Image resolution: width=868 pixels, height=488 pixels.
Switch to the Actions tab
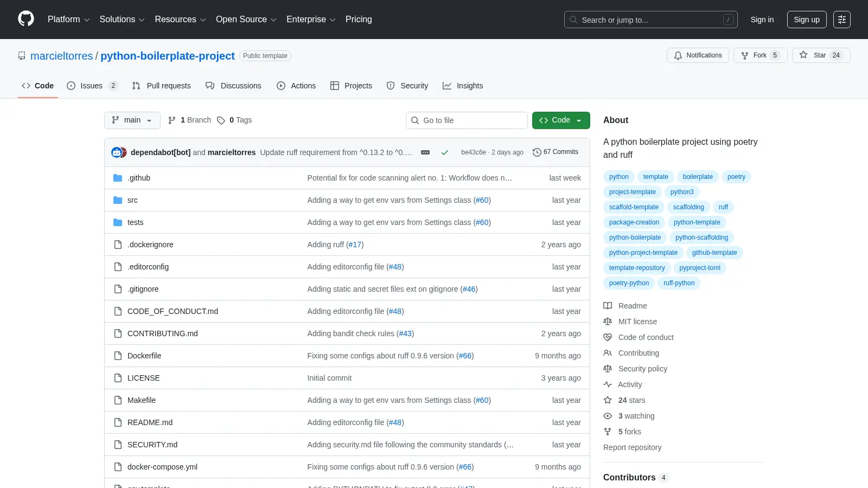(296, 86)
